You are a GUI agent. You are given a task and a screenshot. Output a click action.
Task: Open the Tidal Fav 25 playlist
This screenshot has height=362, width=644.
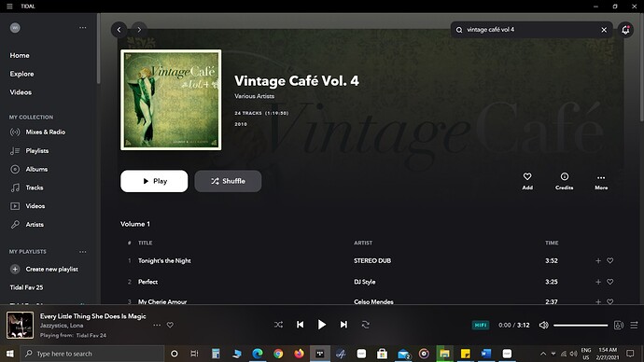pyautogui.click(x=26, y=287)
